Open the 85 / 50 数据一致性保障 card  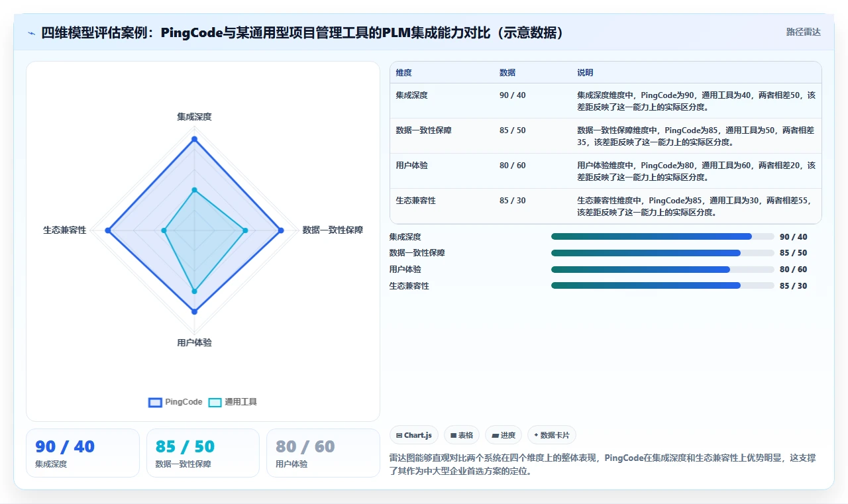[x=203, y=453]
